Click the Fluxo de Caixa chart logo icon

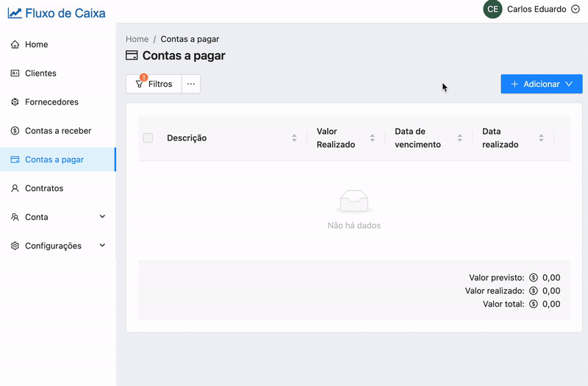click(x=15, y=13)
